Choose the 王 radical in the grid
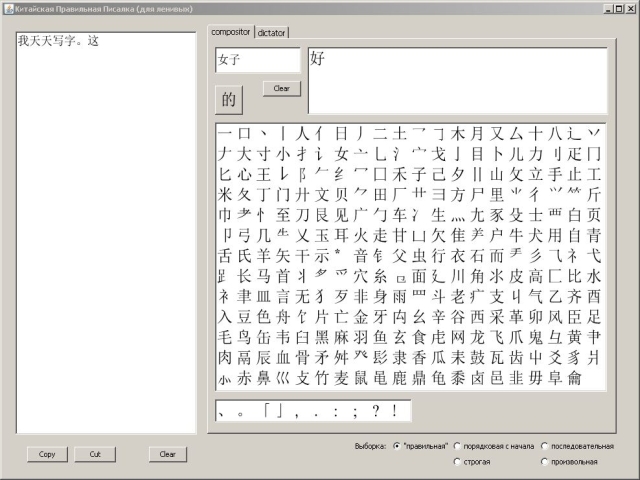Screen dimensions: 640x480 click(264, 174)
